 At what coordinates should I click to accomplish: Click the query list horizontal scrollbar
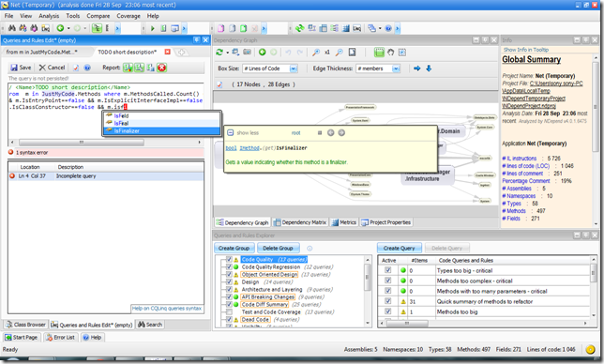coord(484,323)
